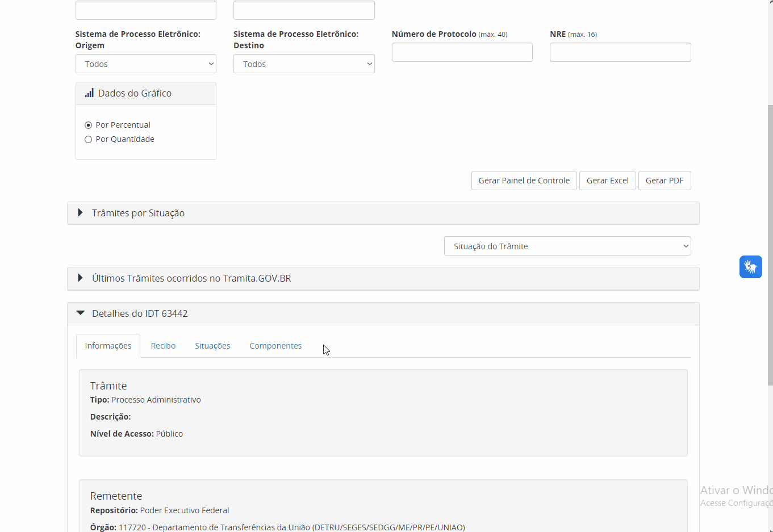Select the Por Quantidade radio option
Viewport: 773px width, 532px height.
tap(88, 139)
